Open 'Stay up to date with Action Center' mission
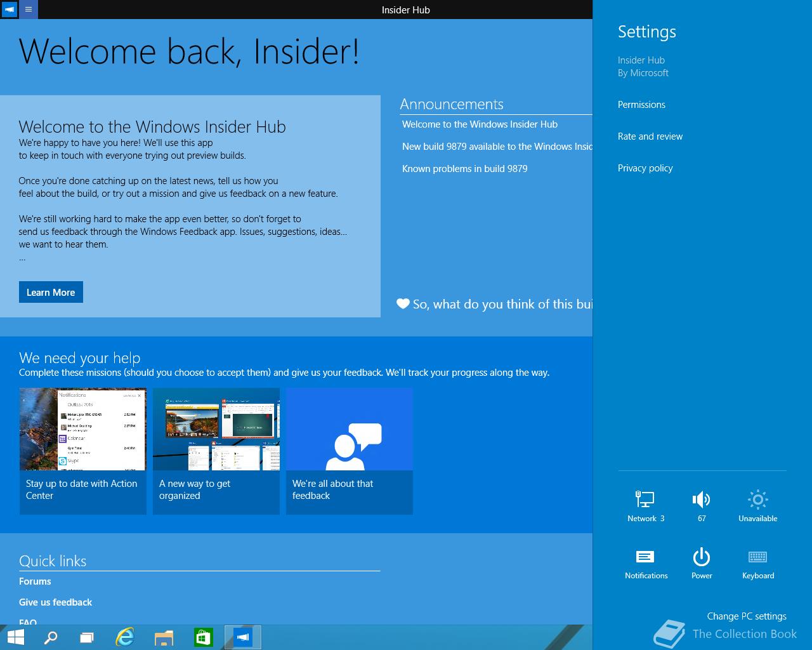Viewport: 812px width, 650px height. [83, 451]
